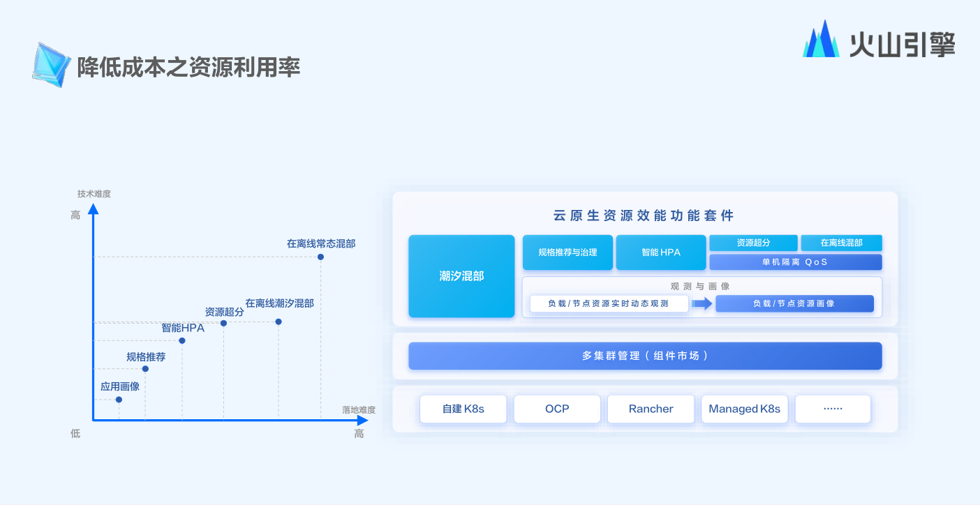980x505 pixels.
Task: Click the 应用画像 data point on chart
Action: (x=119, y=400)
